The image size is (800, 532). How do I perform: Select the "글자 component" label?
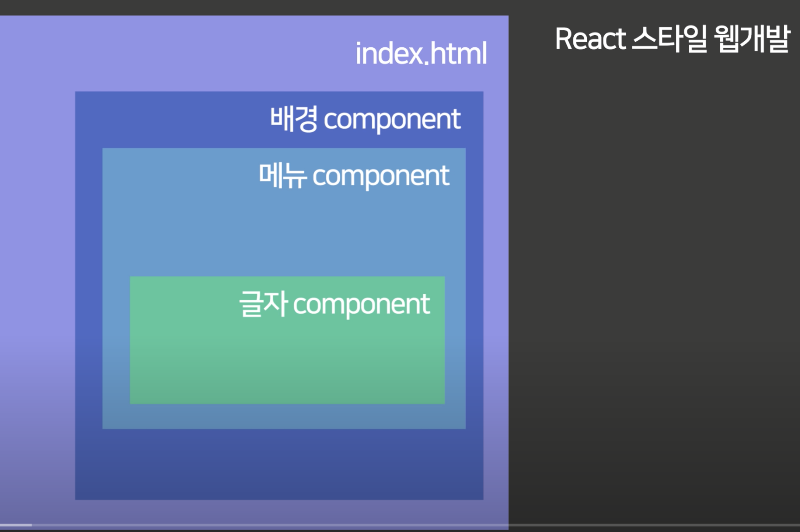pos(335,304)
